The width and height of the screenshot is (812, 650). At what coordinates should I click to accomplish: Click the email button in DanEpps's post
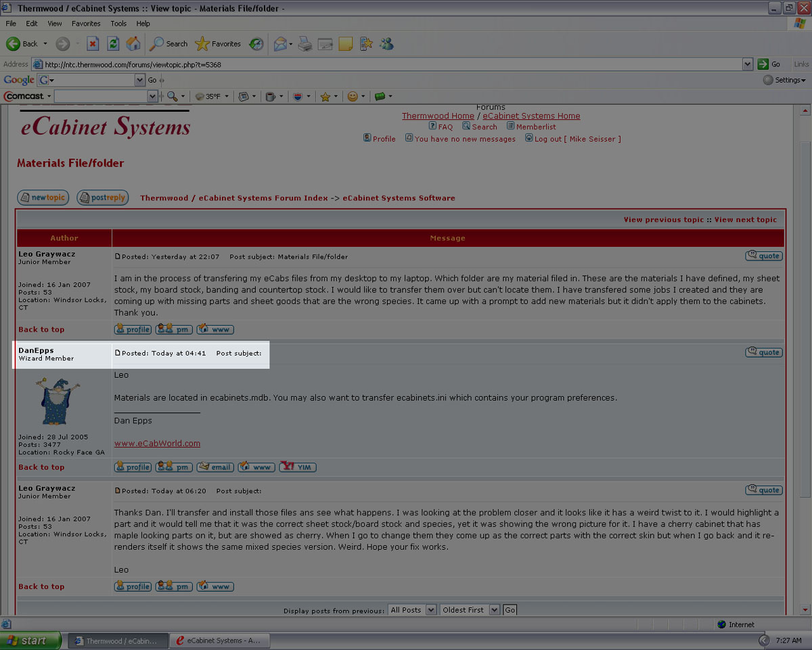click(x=215, y=467)
